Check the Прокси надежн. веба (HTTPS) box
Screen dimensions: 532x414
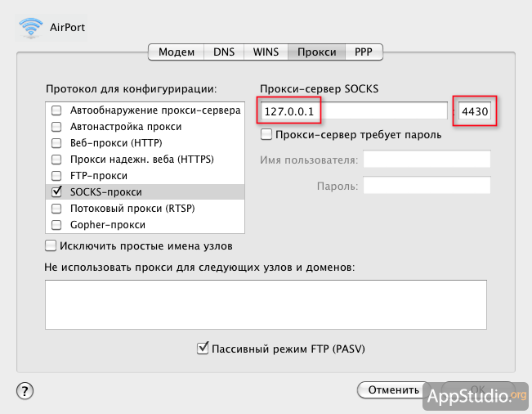(x=56, y=160)
